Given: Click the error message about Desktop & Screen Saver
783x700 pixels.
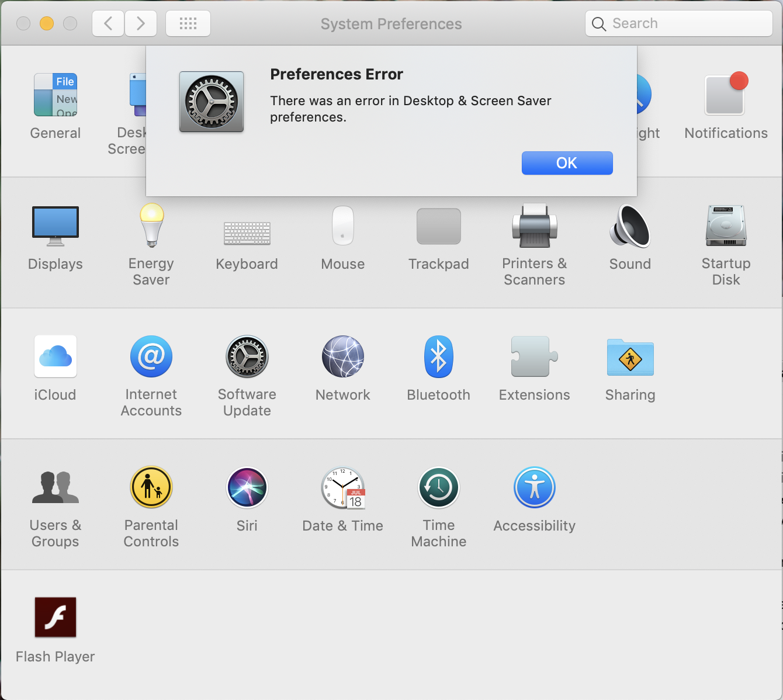Looking at the screenshot, I should [x=411, y=109].
